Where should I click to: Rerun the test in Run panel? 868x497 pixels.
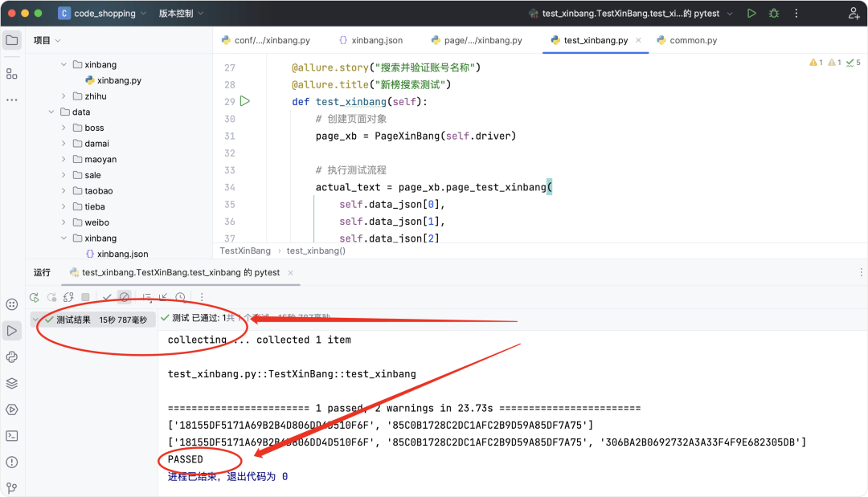tap(35, 297)
